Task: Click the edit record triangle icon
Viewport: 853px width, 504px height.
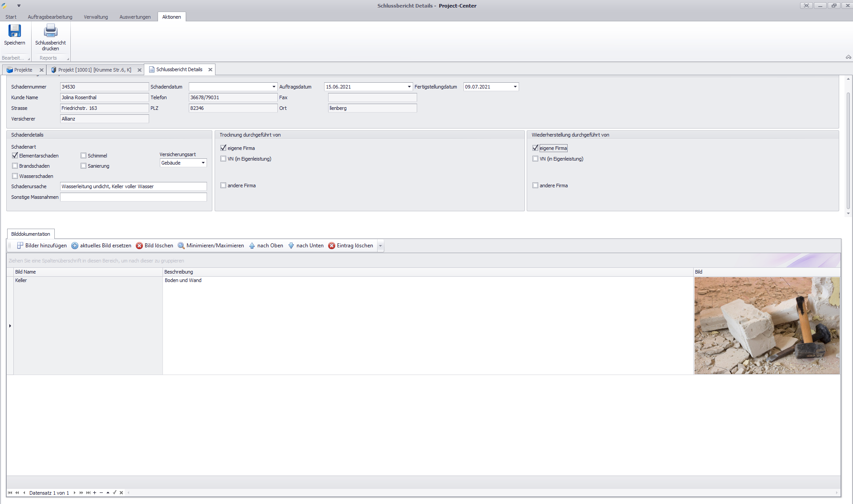Action: pos(108,492)
